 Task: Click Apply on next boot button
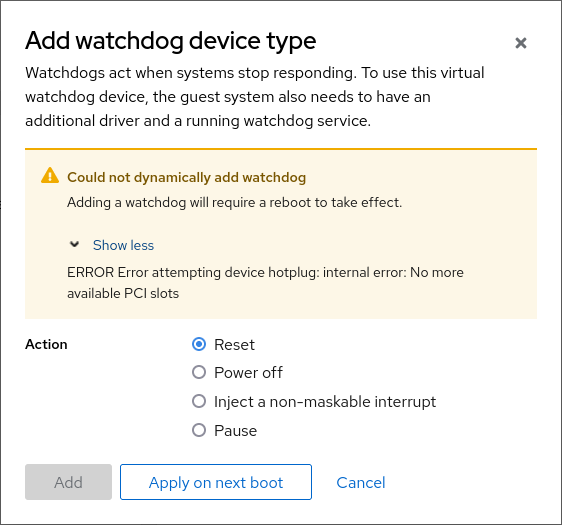pos(216,482)
